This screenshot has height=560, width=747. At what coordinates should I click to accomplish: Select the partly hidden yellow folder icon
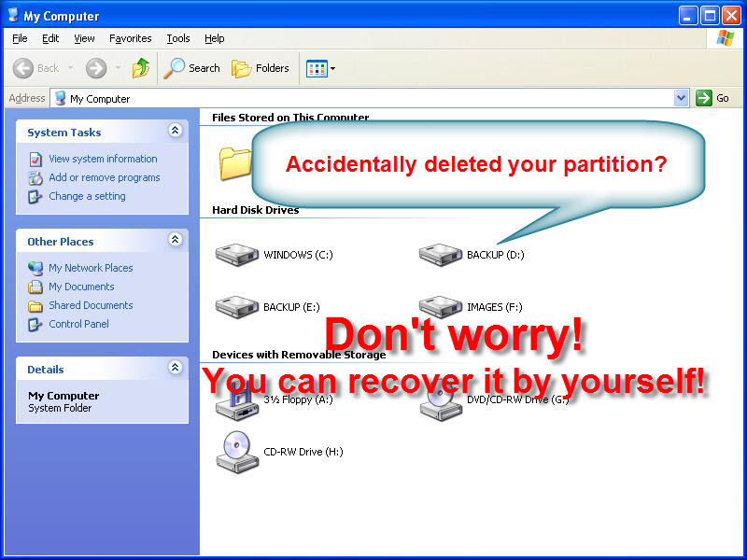pos(235,163)
